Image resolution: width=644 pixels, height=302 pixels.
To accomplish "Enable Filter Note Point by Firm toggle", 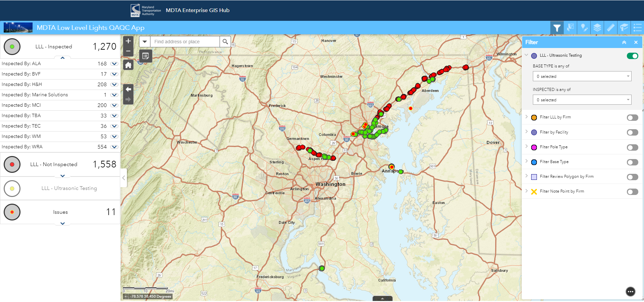I will pos(632,192).
